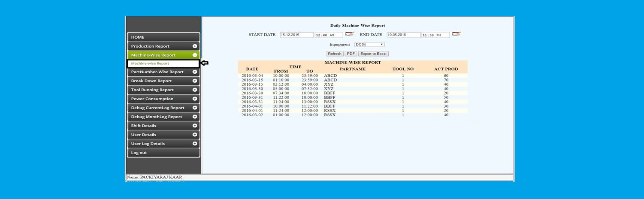Click to-time cell 13:00:00
Image resolution: width=644 pixels, height=199 pixels.
pyautogui.click(x=310, y=102)
